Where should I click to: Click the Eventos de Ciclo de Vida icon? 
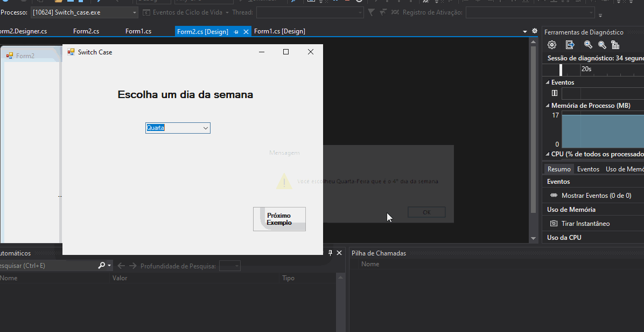pos(146,12)
